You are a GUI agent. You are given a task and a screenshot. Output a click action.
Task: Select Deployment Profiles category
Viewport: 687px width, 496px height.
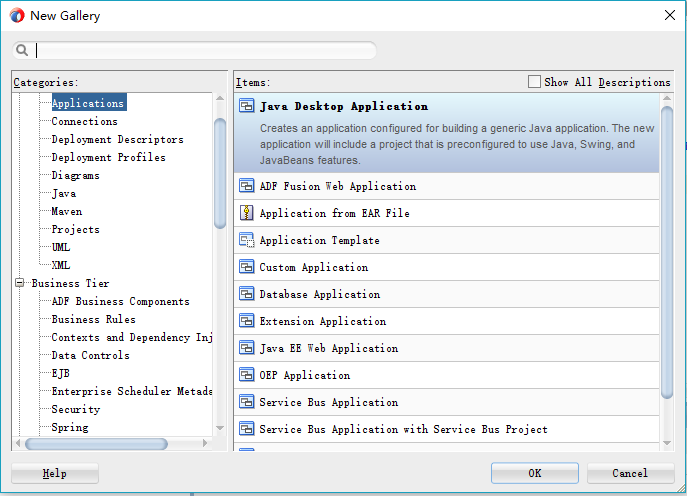109,157
